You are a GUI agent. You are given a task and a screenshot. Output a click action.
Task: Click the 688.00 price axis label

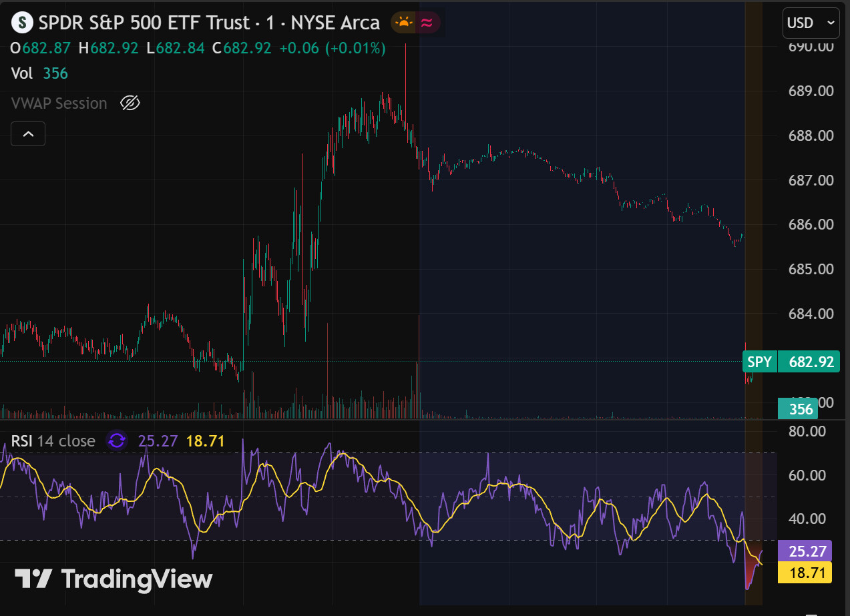tap(811, 135)
